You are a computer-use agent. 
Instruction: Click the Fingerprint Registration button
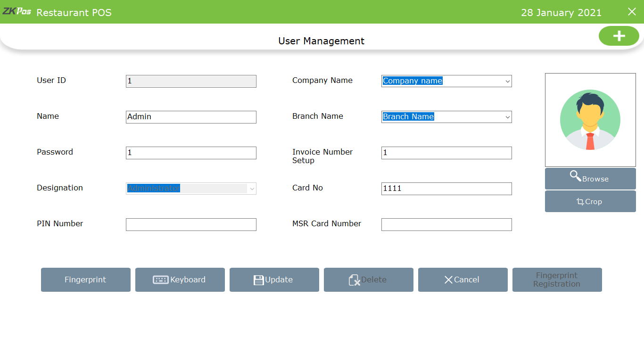tap(557, 280)
